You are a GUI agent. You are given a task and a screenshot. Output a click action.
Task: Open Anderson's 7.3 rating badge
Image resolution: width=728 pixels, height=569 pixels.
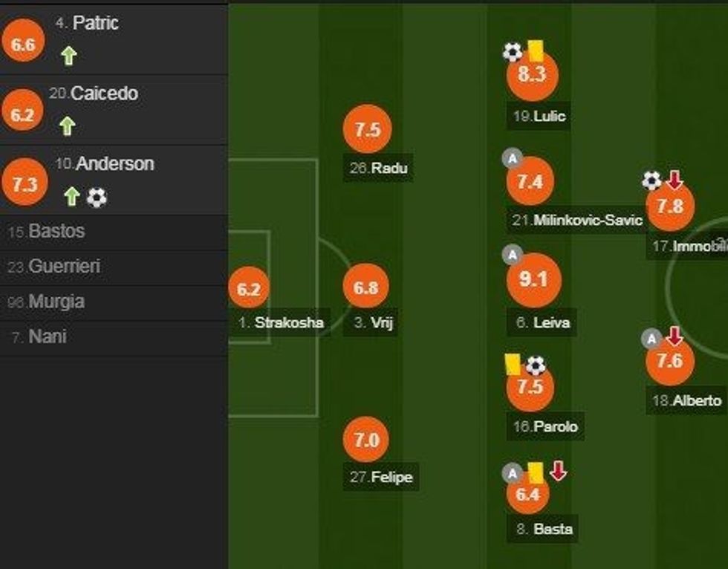coord(24,184)
